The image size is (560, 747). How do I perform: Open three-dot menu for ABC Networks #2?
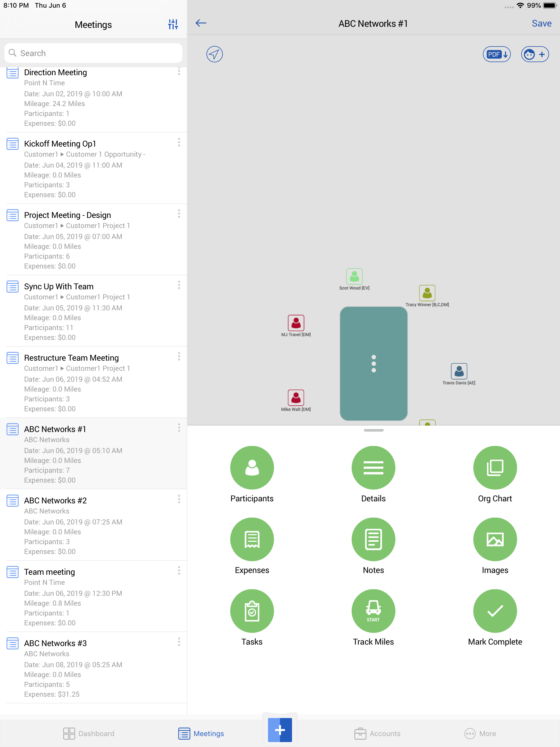tap(179, 499)
